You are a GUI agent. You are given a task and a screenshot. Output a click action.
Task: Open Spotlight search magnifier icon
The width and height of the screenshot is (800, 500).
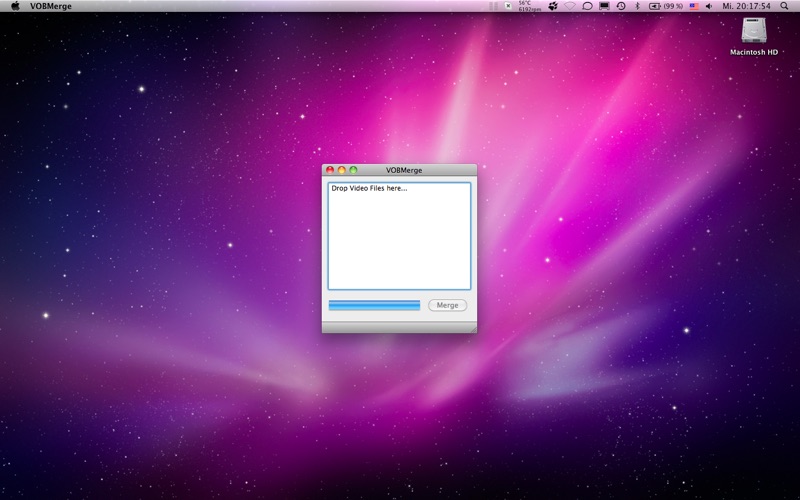[784, 6]
